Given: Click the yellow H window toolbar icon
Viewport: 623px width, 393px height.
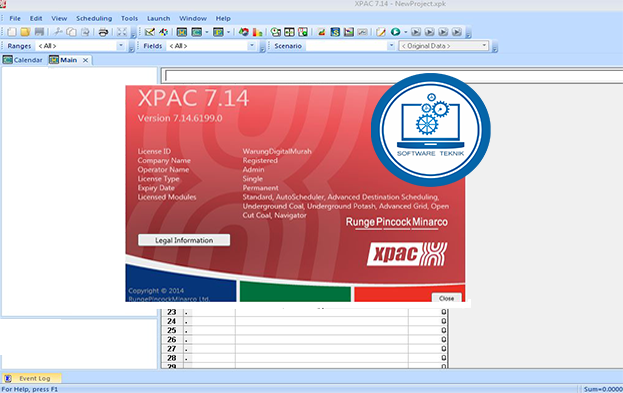Looking at the screenshot, I should (182, 32).
